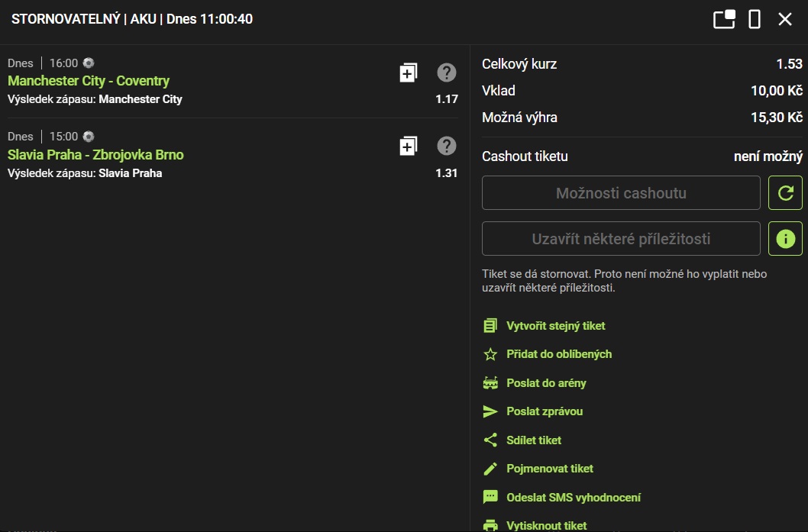808x532 pixels.
Task: Click the SMS bubble icon
Action: [x=490, y=497]
